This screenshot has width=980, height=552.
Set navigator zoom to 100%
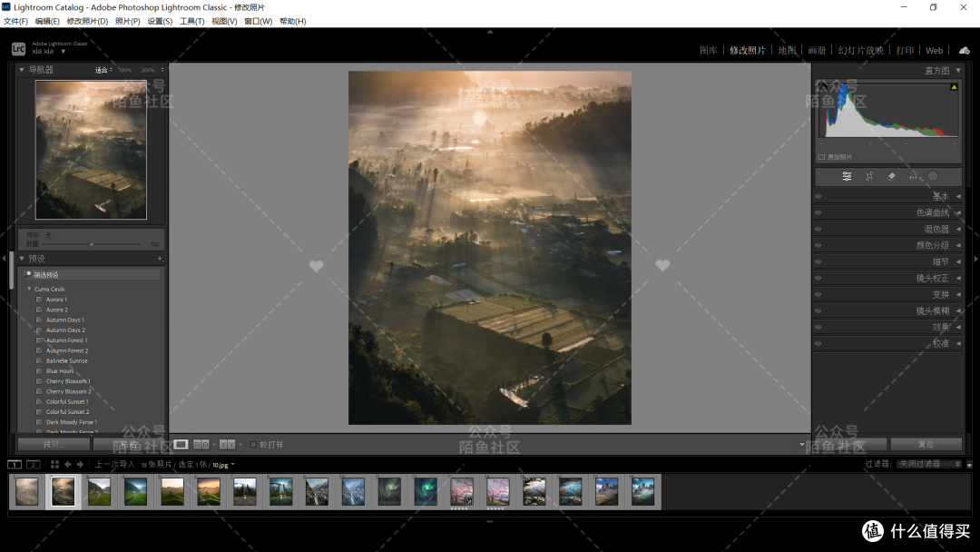point(125,70)
